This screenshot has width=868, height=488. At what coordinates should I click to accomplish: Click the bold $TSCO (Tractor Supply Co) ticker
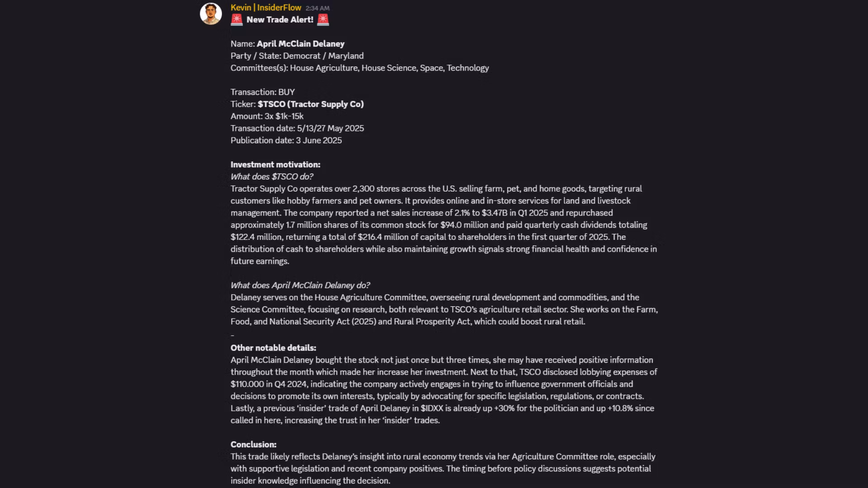(x=311, y=104)
